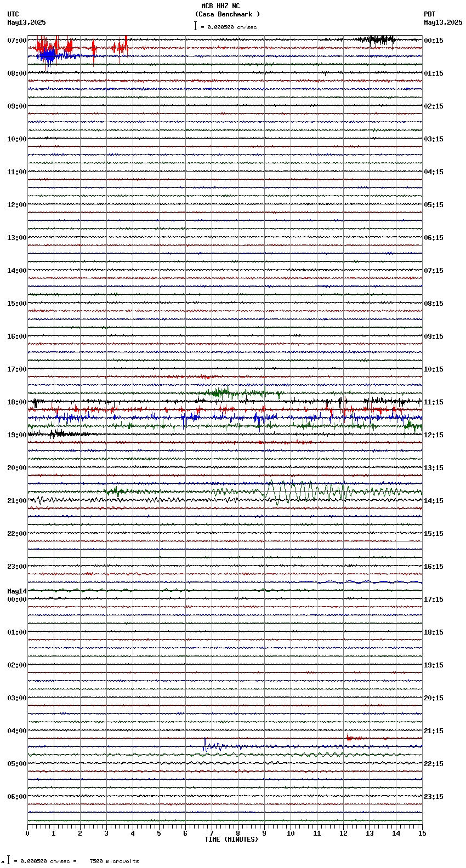The width and height of the screenshot is (466, 868).
Task: Click the TIME (MINUTES) axis title
Action: tap(231, 840)
